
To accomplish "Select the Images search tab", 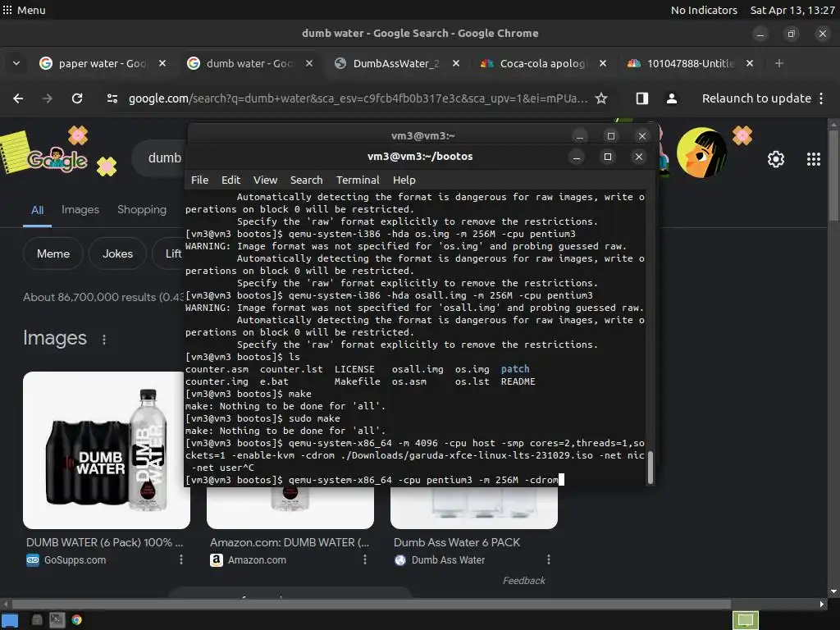I will (80, 209).
